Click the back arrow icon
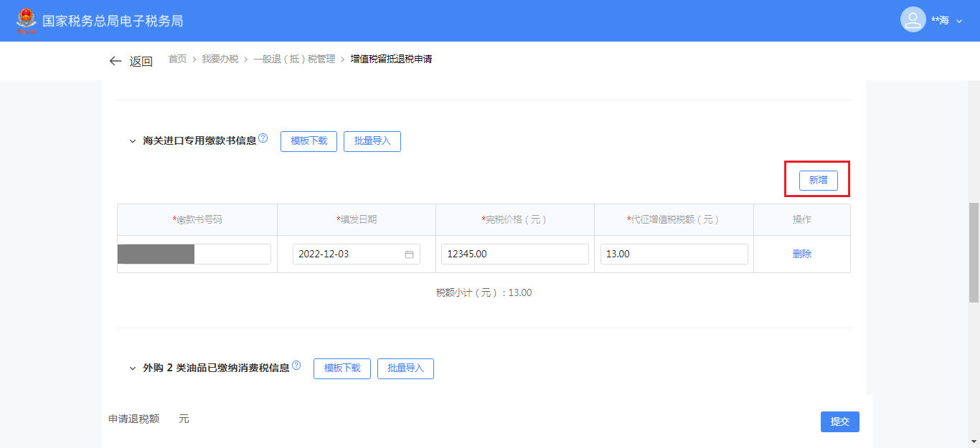 pyautogui.click(x=116, y=61)
